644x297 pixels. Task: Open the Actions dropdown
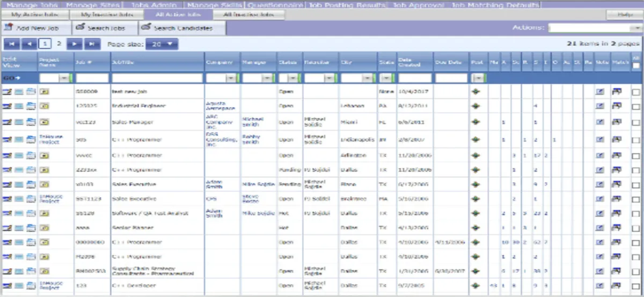594,27
